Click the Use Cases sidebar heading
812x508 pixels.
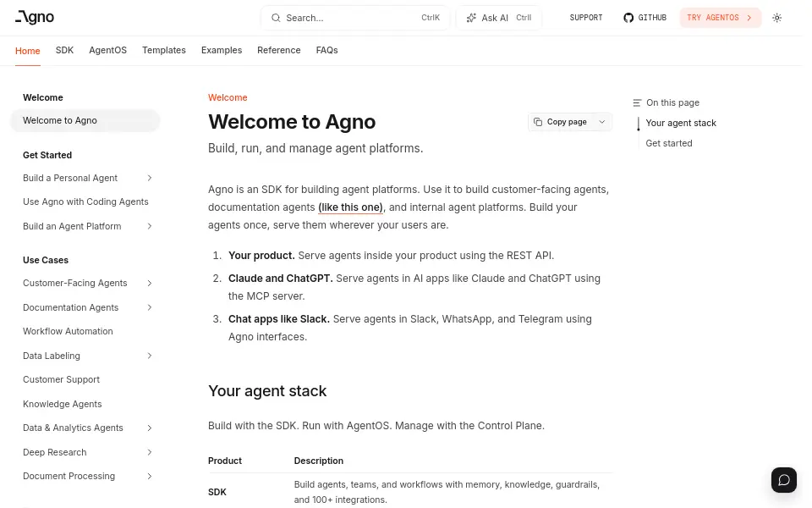pos(46,260)
